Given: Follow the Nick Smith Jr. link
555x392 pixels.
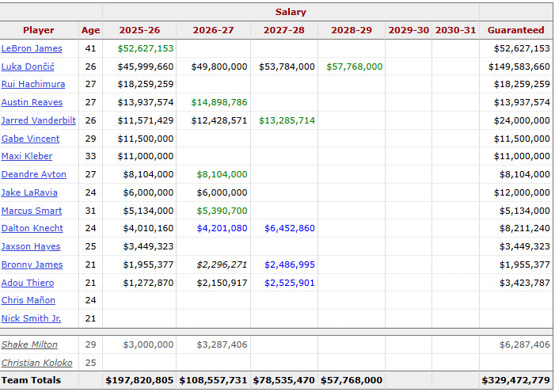Looking at the screenshot, I should click(x=31, y=318).
